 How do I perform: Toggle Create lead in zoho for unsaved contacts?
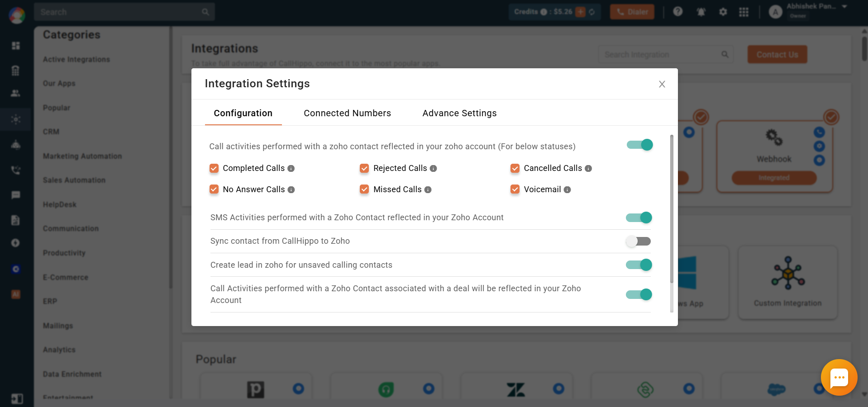click(639, 265)
